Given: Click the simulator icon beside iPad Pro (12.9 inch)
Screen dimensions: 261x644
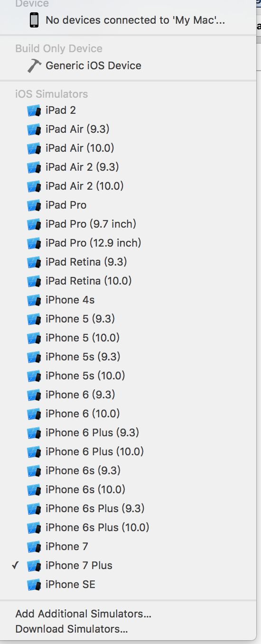Looking at the screenshot, I should point(34,243).
